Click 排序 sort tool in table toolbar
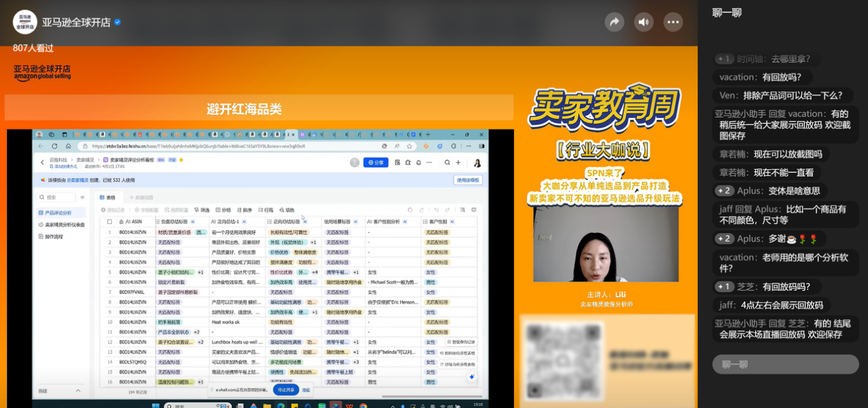The image size is (868, 408). tap(245, 210)
